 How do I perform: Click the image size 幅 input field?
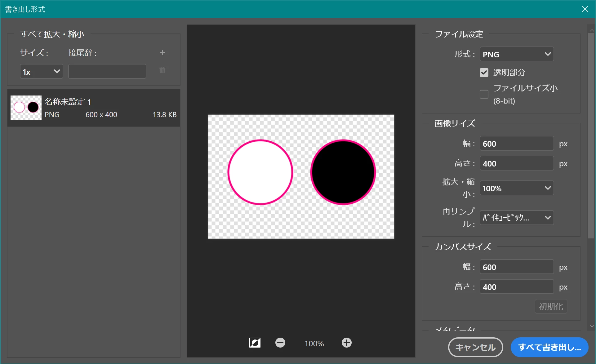pos(517,144)
